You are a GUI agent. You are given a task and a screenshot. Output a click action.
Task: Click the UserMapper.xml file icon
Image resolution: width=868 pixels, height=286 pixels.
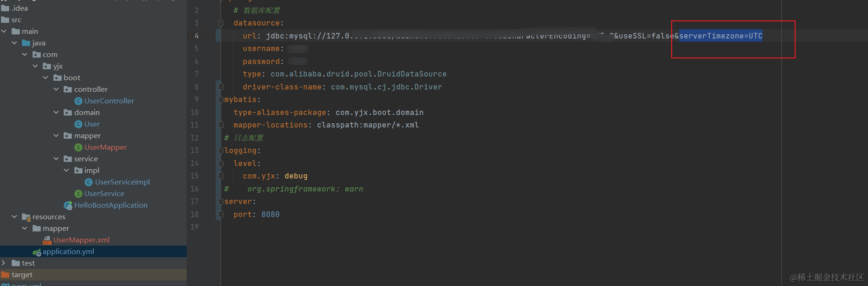coord(47,240)
